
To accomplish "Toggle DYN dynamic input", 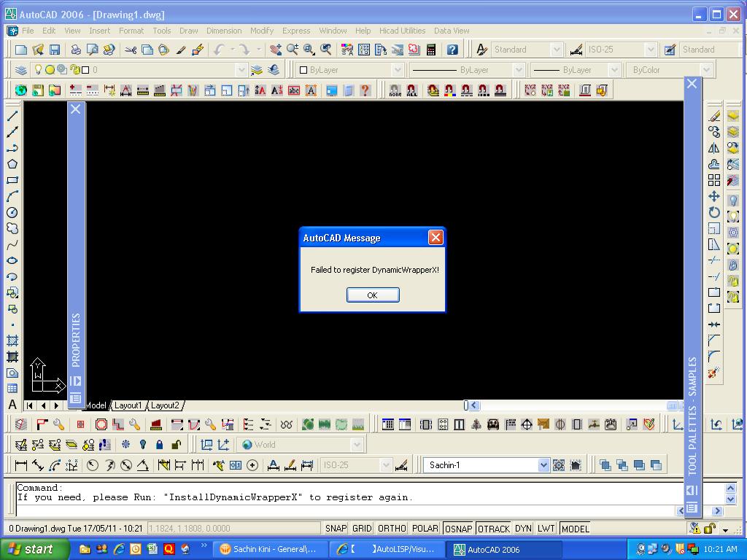I will pyautogui.click(x=523, y=529).
